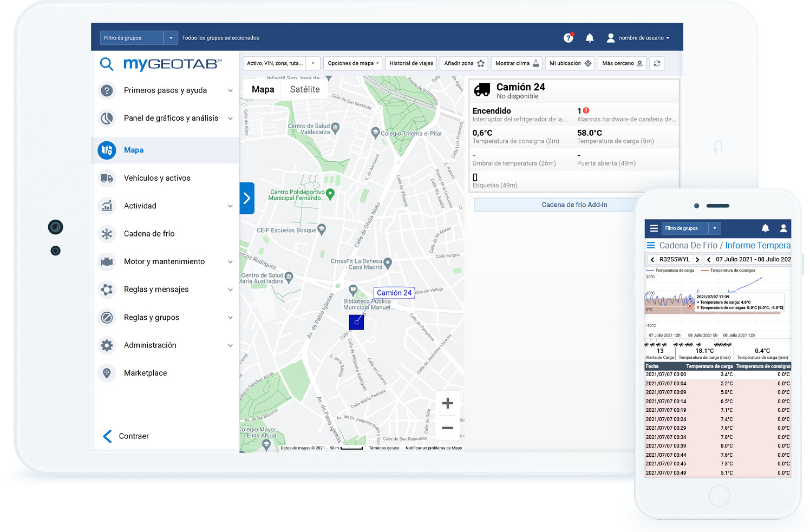Open the phone breadcrumb menu icon

tap(651, 245)
